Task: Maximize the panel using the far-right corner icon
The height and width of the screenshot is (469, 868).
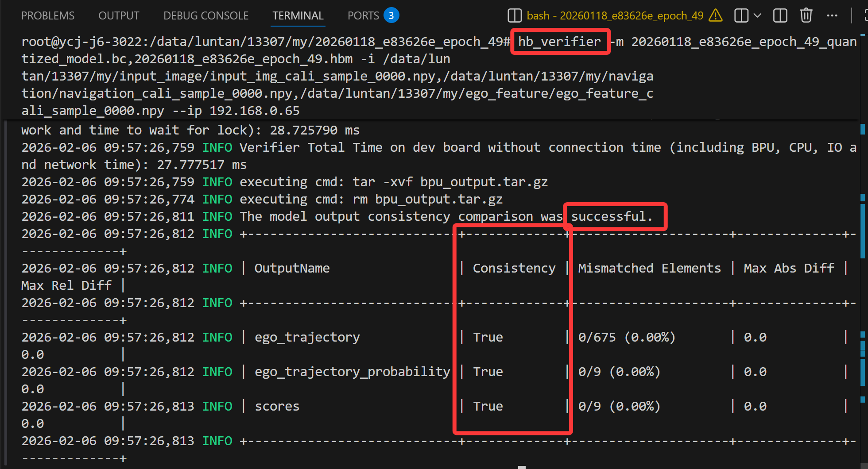Action: point(865,16)
